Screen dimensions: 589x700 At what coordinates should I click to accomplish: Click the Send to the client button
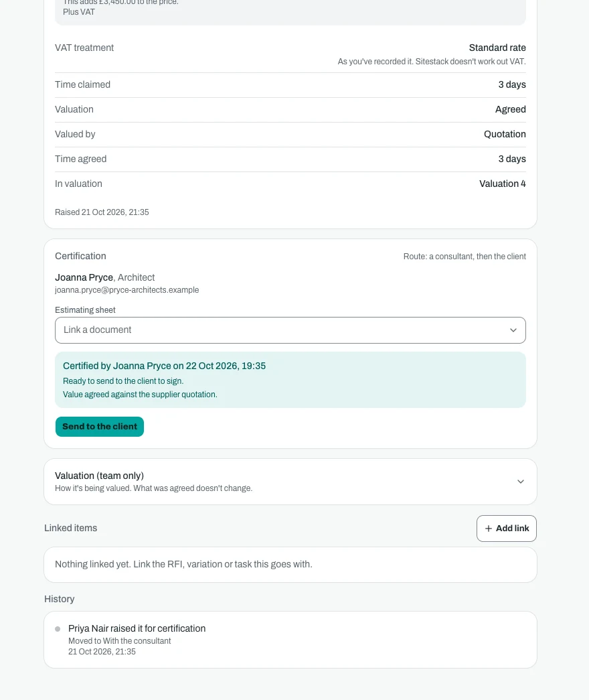(x=100, y=426)
